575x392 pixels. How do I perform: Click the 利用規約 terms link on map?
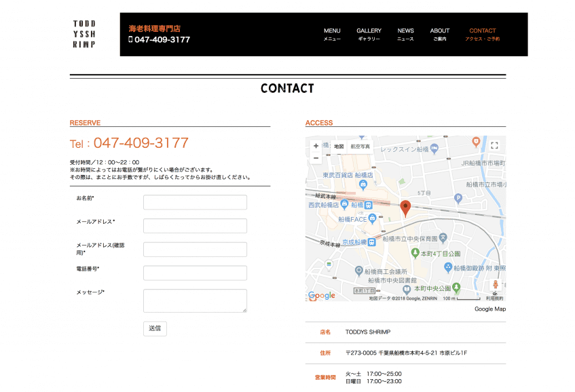(x=494, y=298)
